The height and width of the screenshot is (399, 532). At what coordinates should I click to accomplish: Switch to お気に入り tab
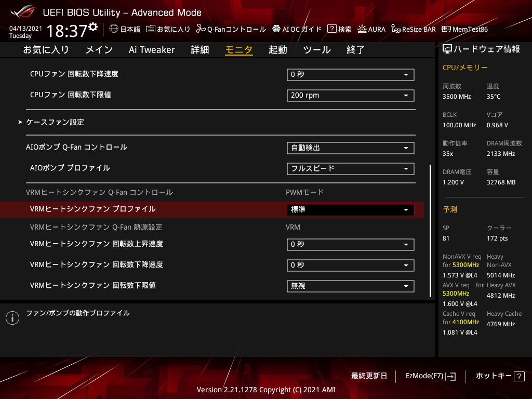point(46,50)
